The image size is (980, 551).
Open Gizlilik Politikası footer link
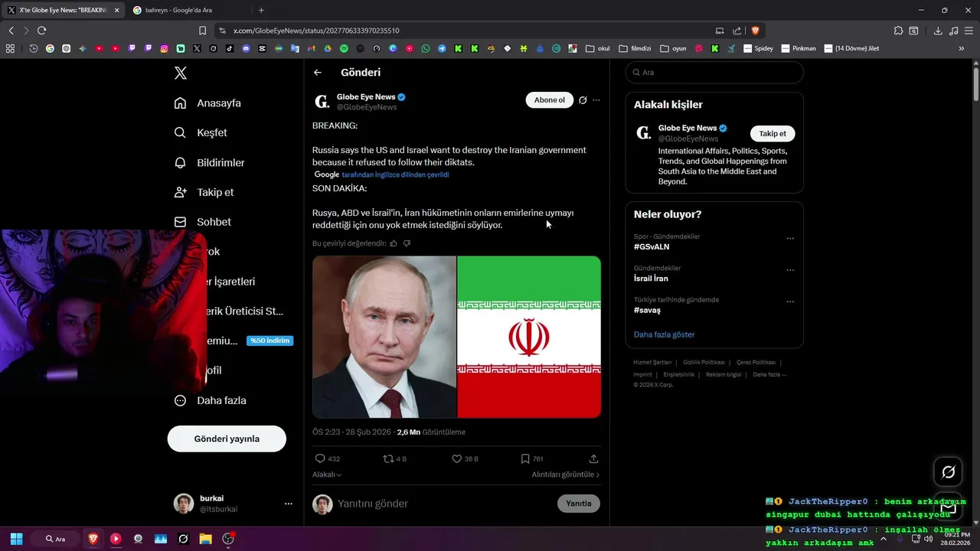pos(704,362)
